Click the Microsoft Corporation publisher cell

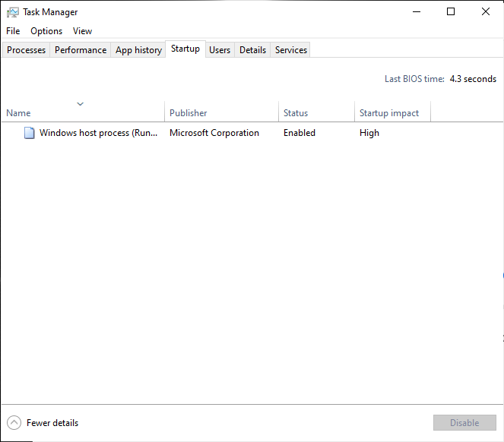(x=214, y=133)
